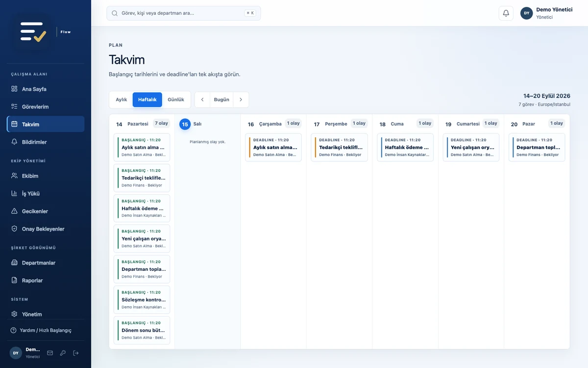Click the notification bell in the top bar

pyautogui.click(x=506, y=13)
